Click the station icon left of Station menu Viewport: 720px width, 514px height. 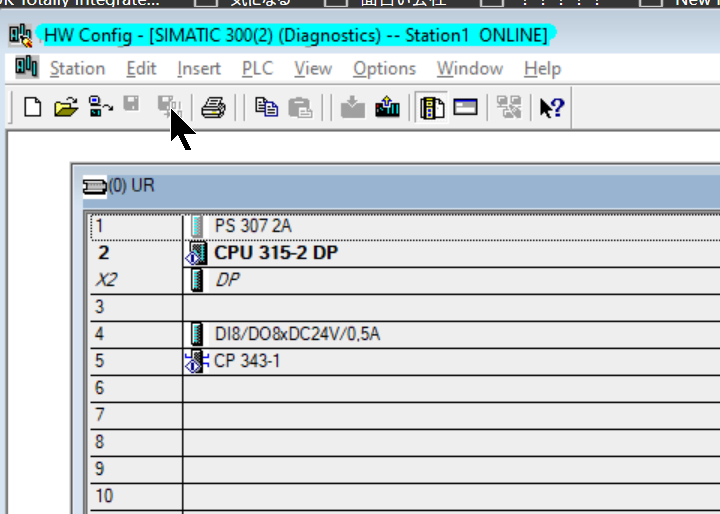26,67
